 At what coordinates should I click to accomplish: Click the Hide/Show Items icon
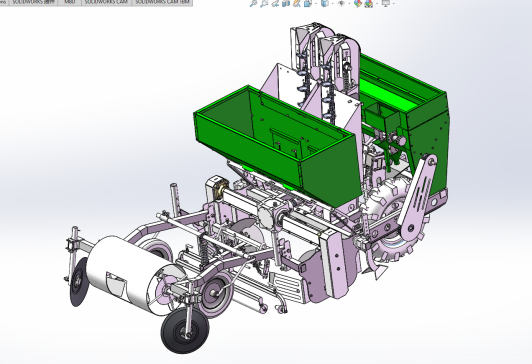click(341, 3)
